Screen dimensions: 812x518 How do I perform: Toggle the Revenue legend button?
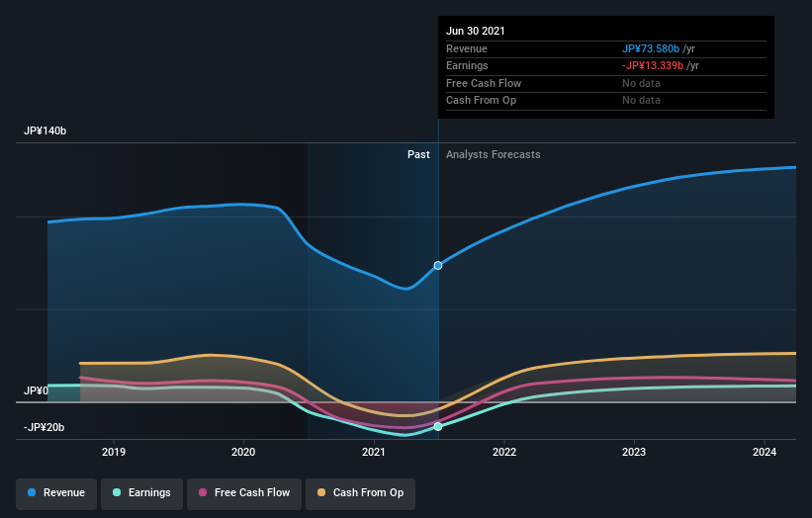56,493
